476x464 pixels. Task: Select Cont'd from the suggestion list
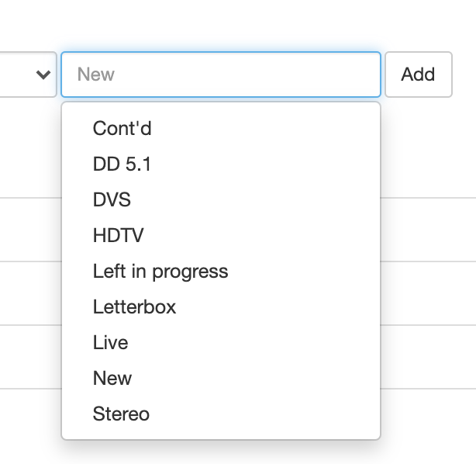click(x=122, y=128)
